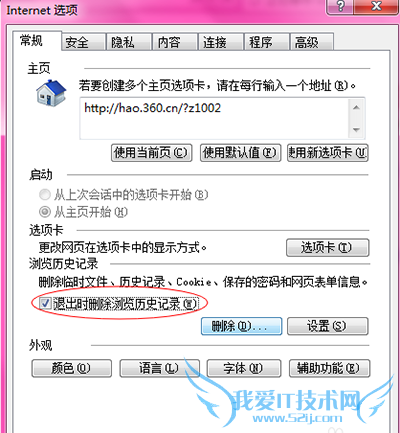The height and width of the screenshot is (433, 400).
Task: Open the 颜色 appearance button
Action: click(x=72, y=368)
